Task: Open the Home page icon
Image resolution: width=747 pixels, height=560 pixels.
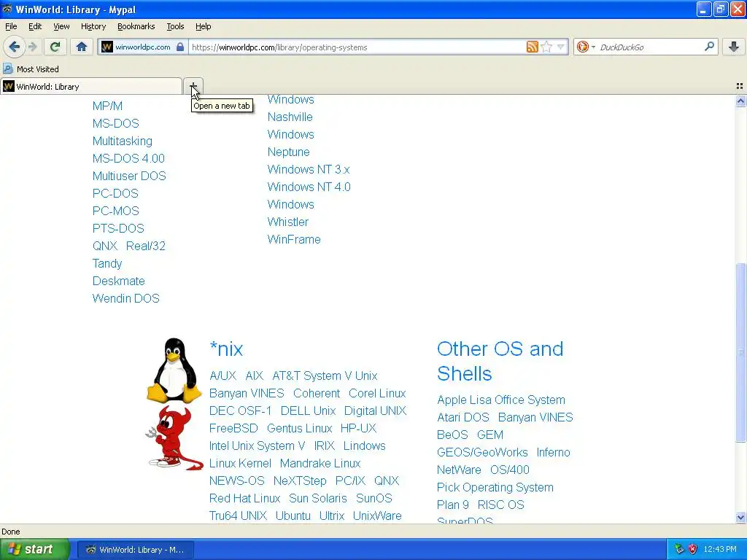Action: [82, 47]
